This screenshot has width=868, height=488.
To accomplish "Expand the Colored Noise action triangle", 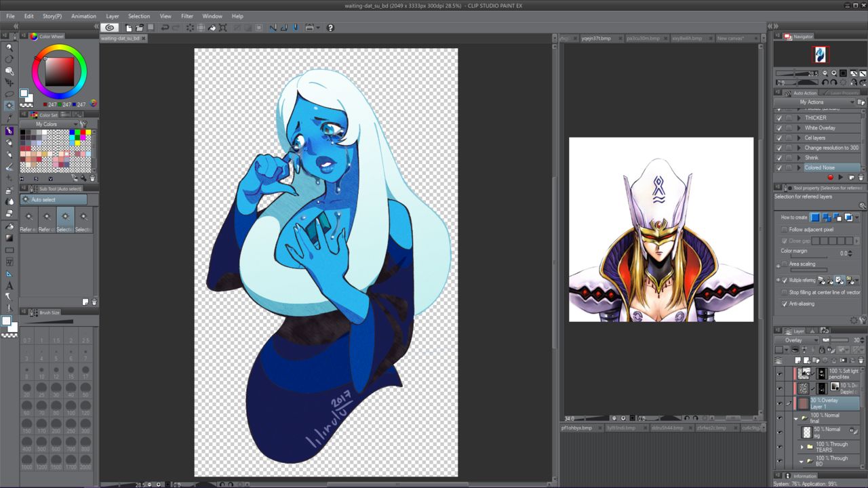I will [799, 167].
